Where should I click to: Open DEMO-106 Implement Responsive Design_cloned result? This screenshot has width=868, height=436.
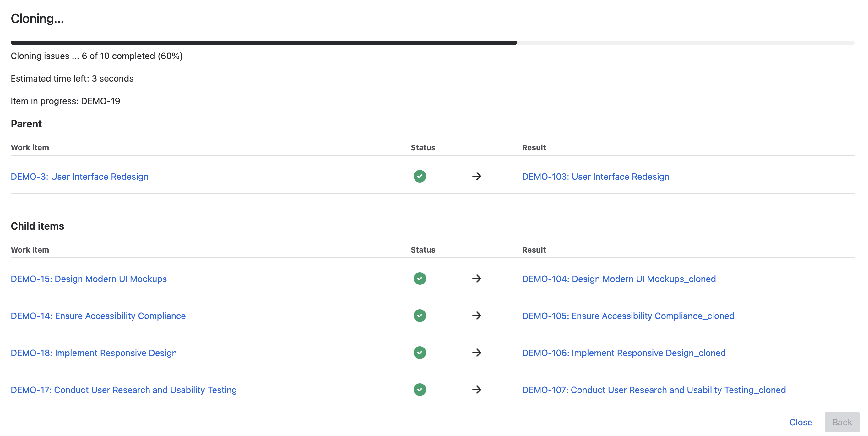624,353
